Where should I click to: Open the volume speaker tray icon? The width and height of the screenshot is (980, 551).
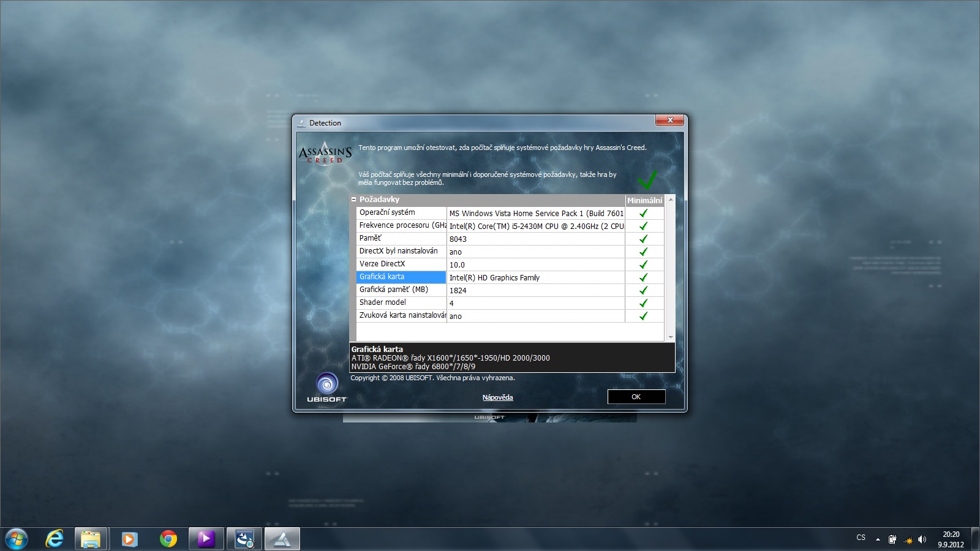(922, 539)
